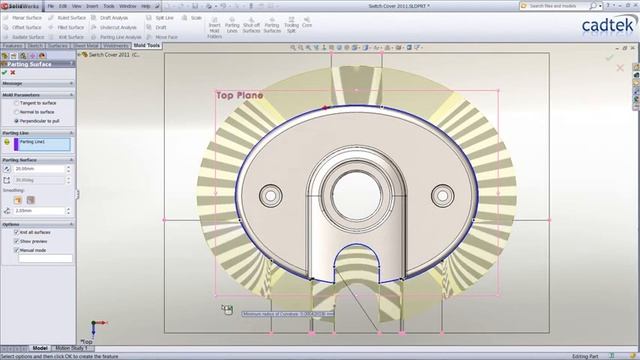
Task: Click first smoothing option icon
Action: [18, 200]
